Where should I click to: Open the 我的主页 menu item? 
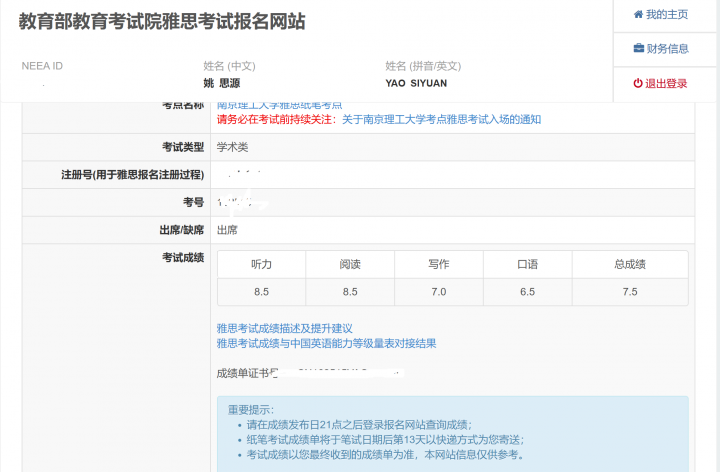(667, 15)
